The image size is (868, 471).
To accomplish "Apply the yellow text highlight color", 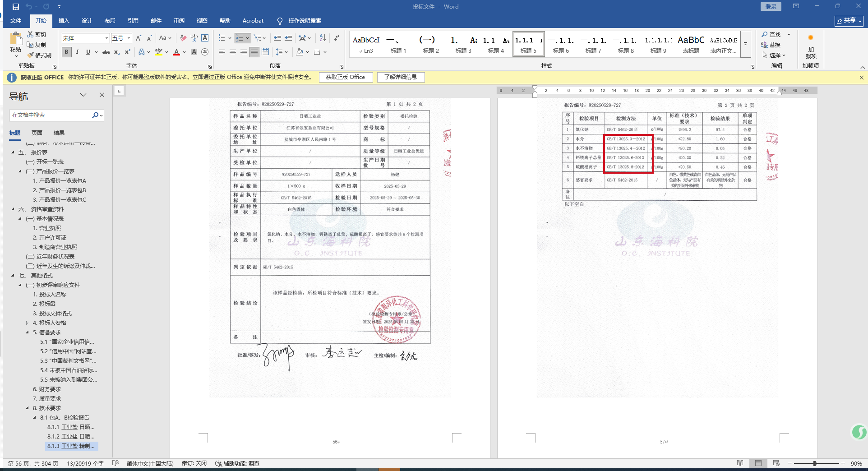I will [x=159, y=52].
